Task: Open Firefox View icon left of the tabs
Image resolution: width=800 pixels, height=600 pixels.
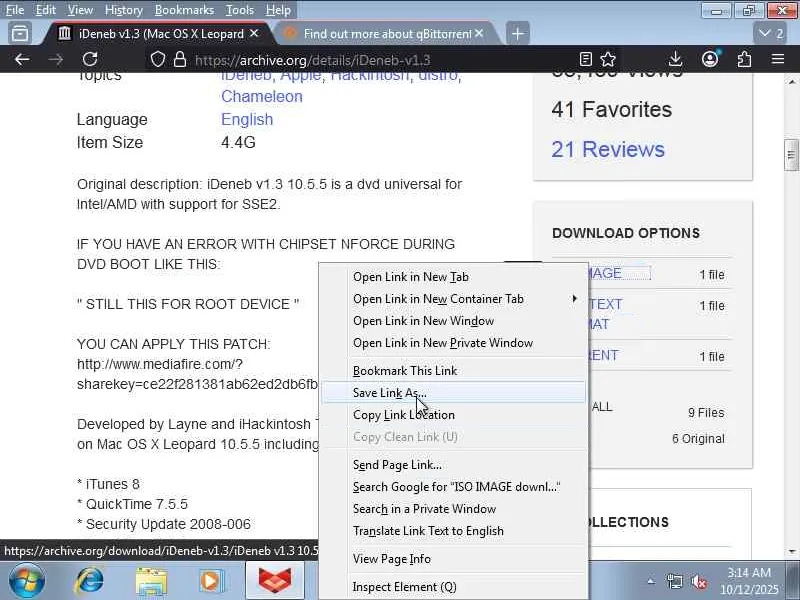Action: [20, 34]
